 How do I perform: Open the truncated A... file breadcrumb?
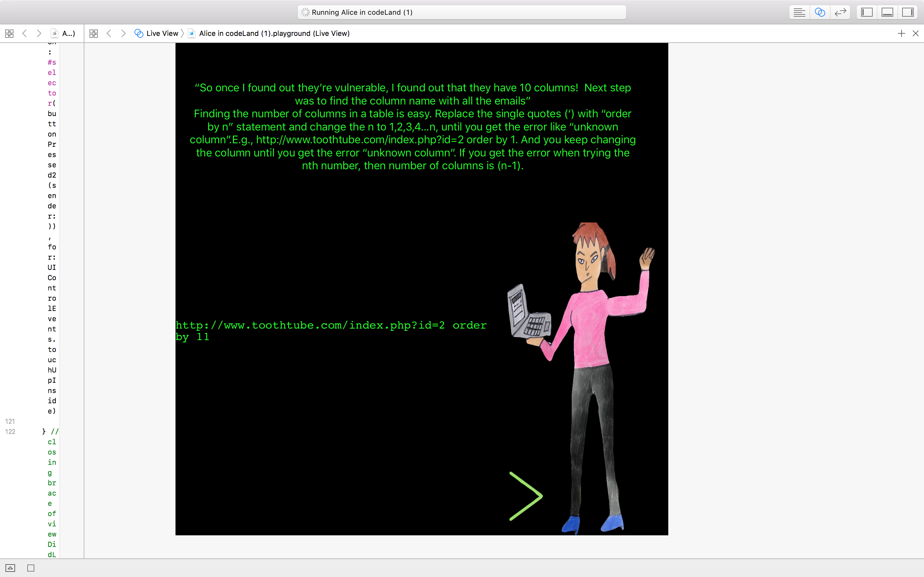tap(68, 34)
